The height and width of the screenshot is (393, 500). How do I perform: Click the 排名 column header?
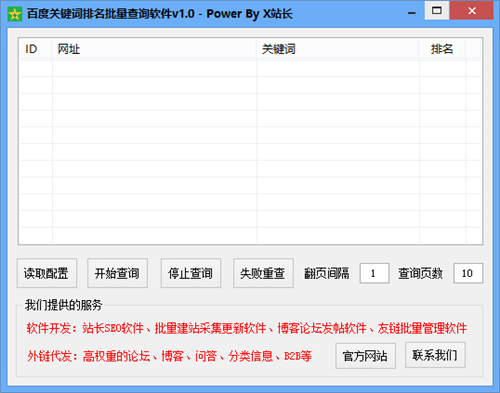pos(442,49)
